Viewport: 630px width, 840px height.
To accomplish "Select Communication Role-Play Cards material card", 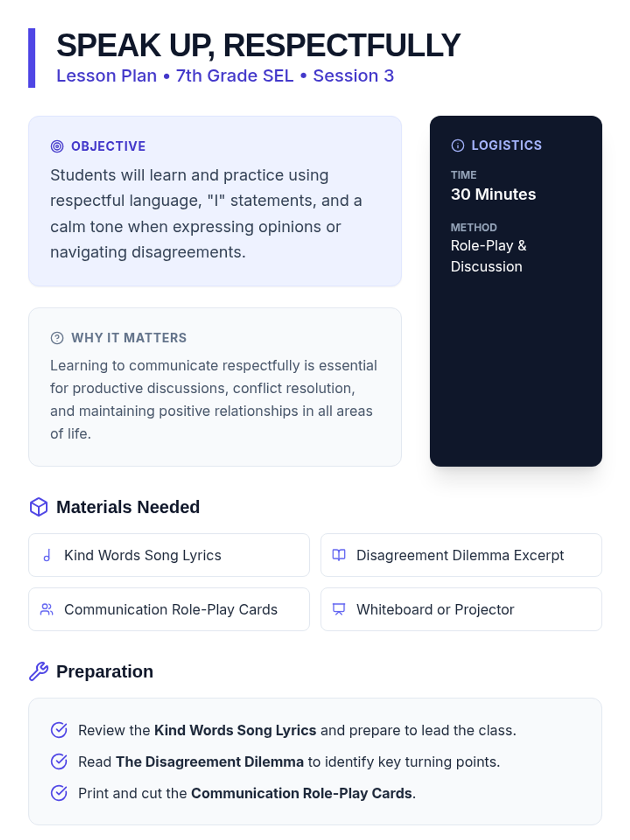I will (169, 610).
